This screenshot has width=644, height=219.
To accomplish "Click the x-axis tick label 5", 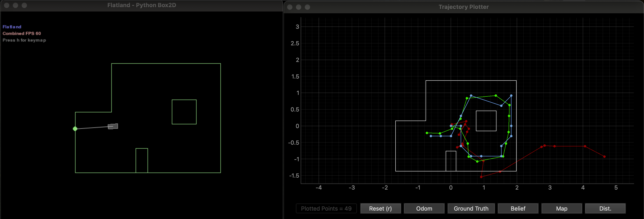I will (616, 188).
